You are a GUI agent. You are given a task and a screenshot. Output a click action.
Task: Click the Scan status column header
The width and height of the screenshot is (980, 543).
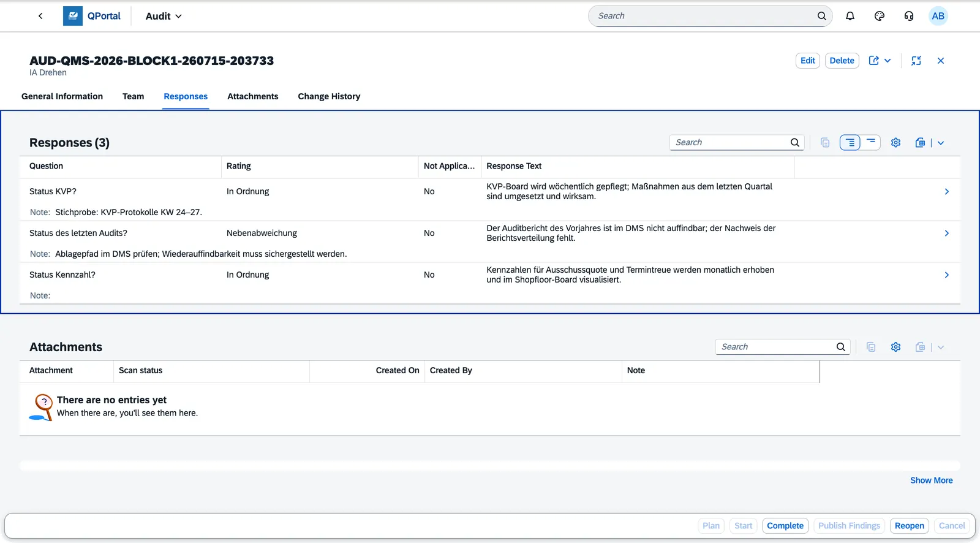(211, 371)
